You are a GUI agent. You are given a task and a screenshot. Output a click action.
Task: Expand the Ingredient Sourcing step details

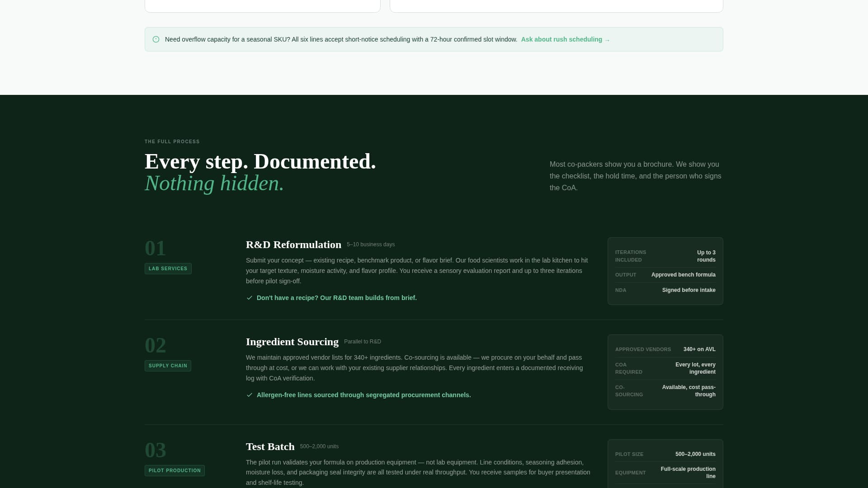292,342
